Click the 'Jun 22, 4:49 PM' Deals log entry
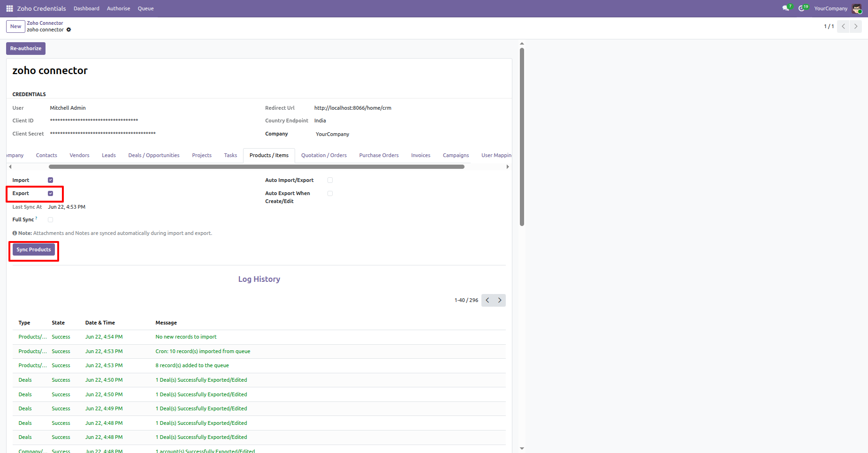 tap(259, 409)
